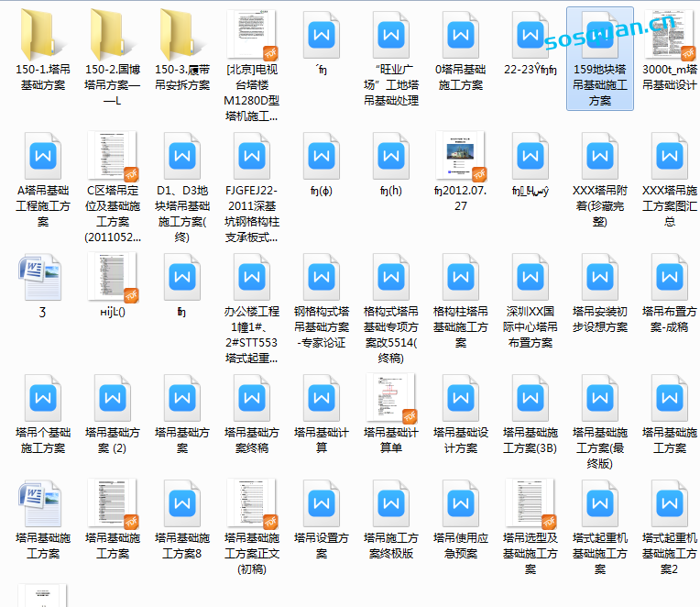Image resolution: width=700 pixels, height=607 pixels.
Task: Open the 150-3.履带吊安拆方案 folder
Action: pyautogui.click(x=182, y=35)
